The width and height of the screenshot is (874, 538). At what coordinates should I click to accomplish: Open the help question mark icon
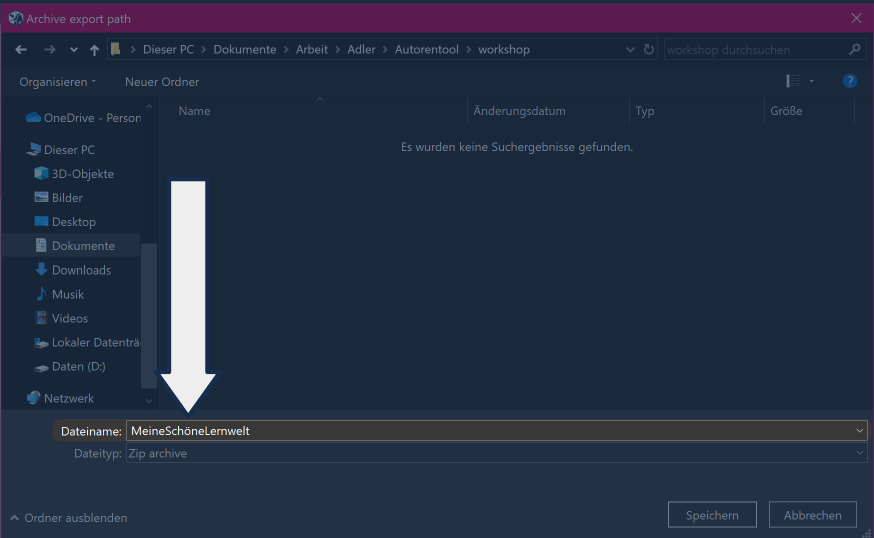[849, 81]
